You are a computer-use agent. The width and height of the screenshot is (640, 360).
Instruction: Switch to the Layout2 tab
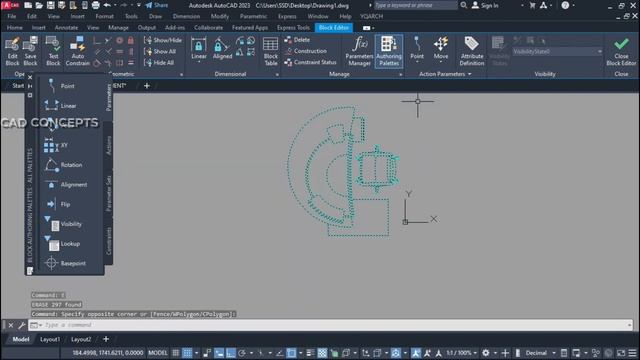pyautogui.click(x=81, y=339)
